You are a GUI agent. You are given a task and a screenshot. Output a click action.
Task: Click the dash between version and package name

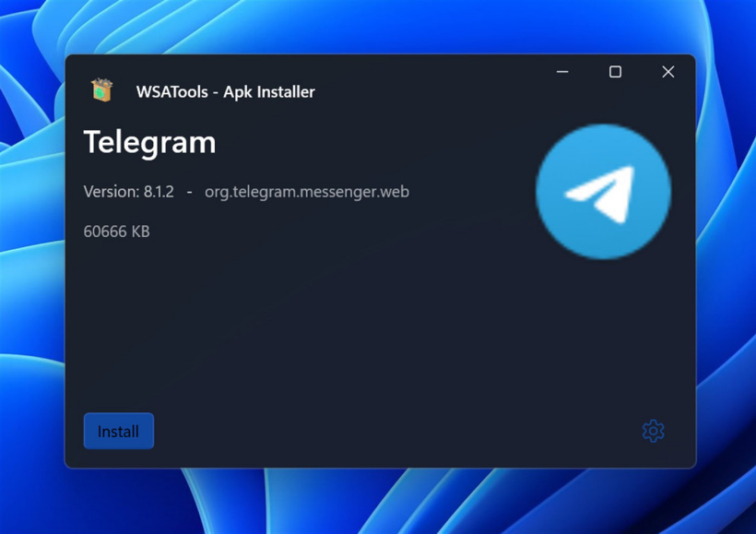[190, 192]
